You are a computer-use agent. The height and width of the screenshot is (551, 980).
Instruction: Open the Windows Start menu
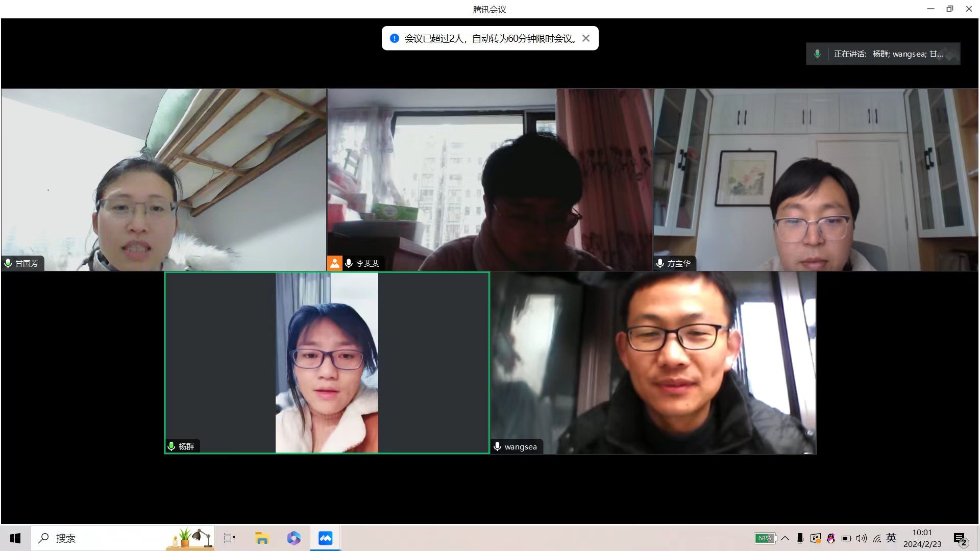point(15,538)
